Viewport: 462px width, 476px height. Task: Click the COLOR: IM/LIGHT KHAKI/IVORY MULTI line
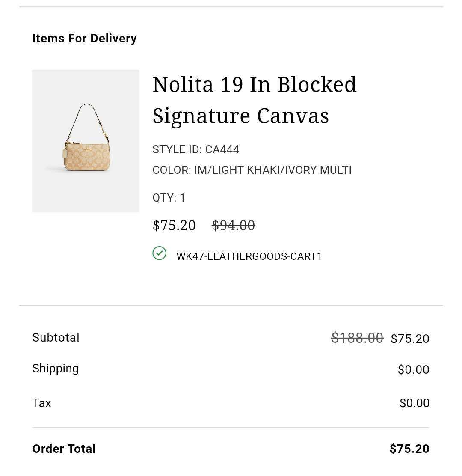(x=252, y=170)
